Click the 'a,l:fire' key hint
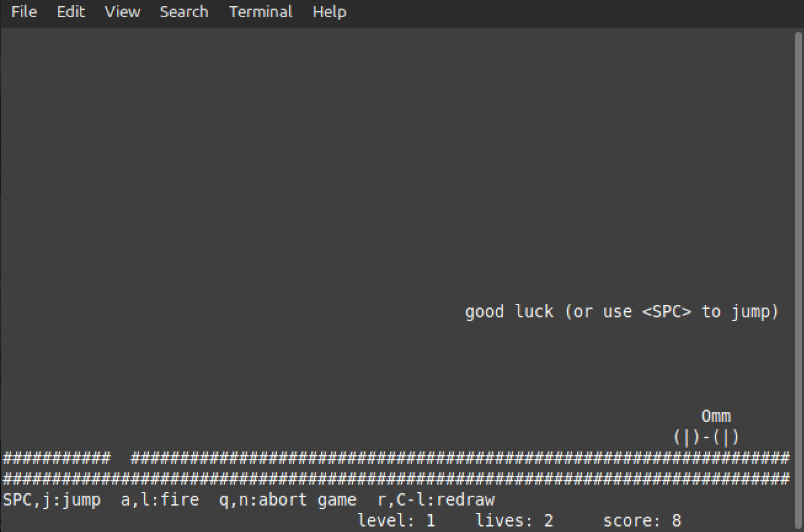 point(160,499)
